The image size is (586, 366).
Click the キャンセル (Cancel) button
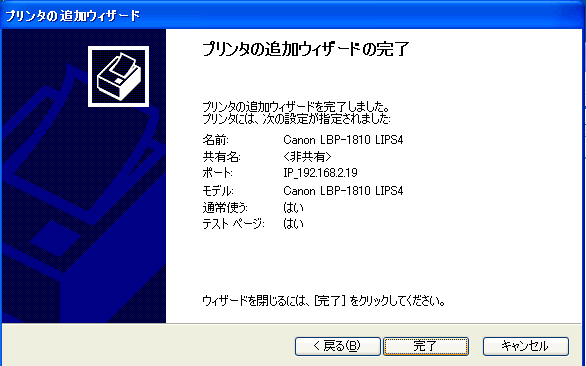click(x=525, y=346)
